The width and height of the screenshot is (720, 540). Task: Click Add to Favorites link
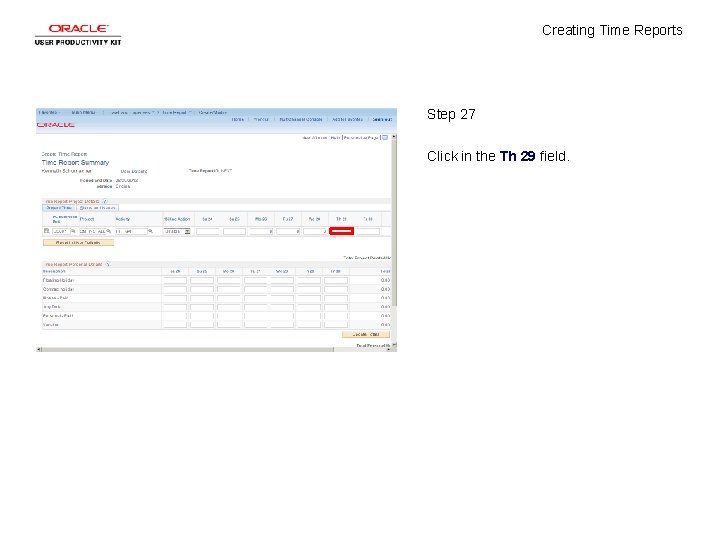347,119
